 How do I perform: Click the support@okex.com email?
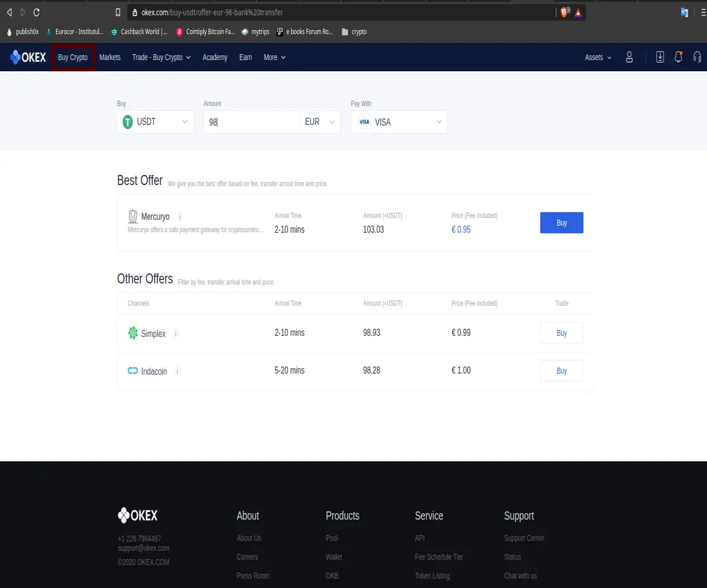click(144, 548)
